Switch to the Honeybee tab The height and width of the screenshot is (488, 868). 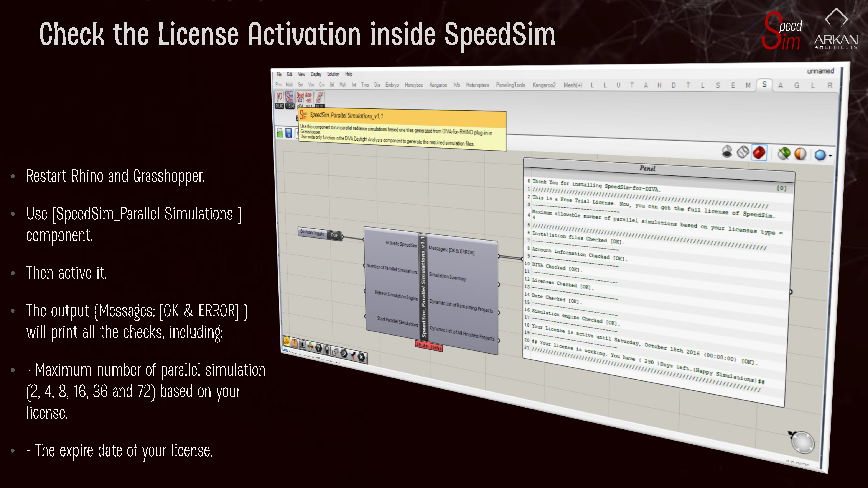414,85
